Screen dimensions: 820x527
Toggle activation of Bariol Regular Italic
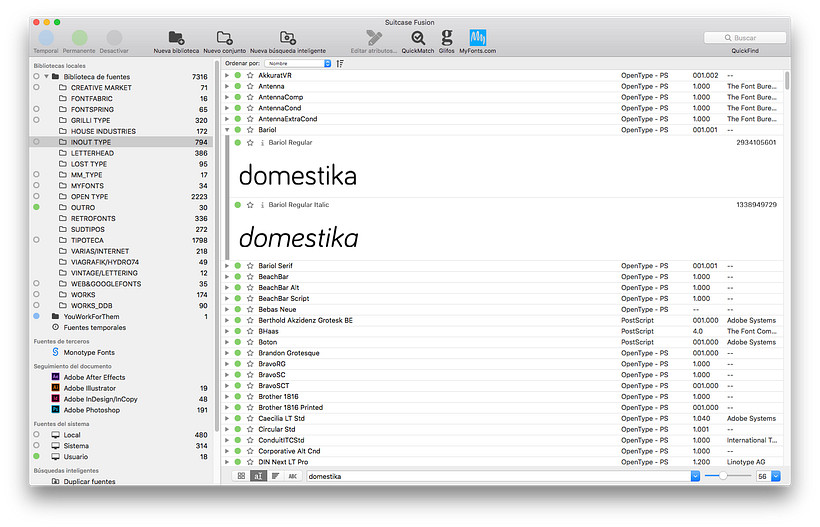[237, 205]
